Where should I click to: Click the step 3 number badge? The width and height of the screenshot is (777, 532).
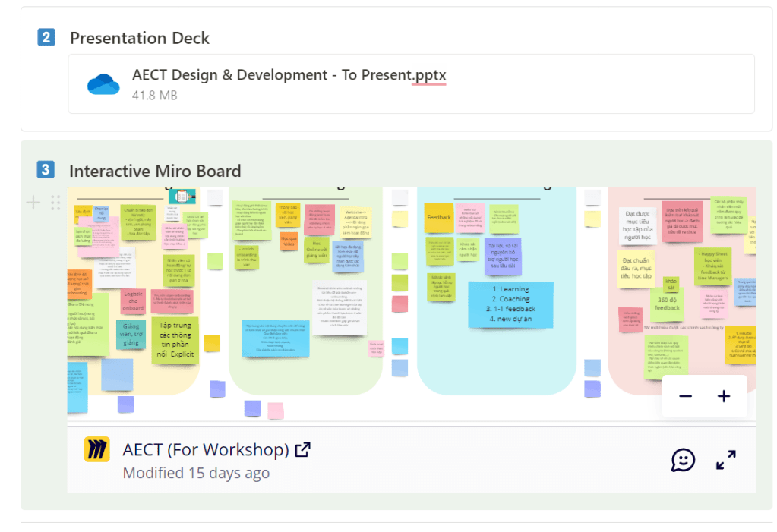click(x=46, y=170)
